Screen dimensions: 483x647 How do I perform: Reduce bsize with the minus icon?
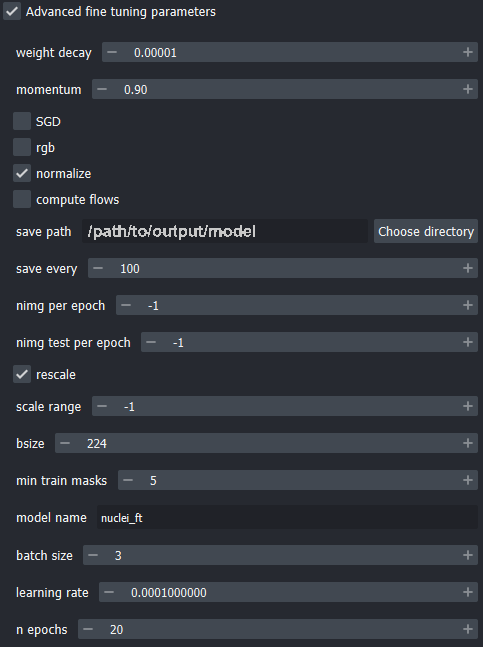tap(65, 443)
